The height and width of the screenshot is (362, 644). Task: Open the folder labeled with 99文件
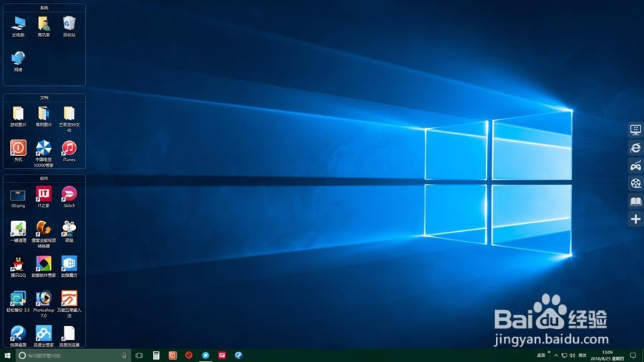point(69,119)
